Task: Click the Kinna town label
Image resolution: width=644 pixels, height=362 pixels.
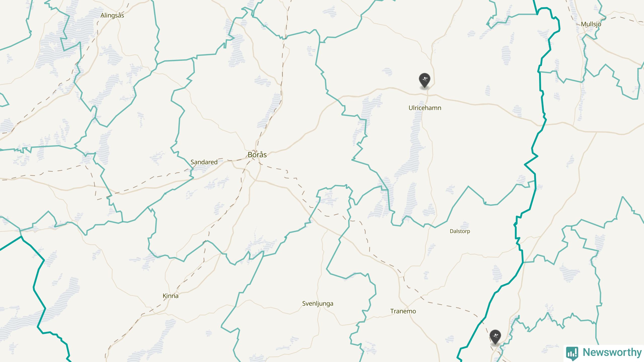Action: (171, 296)
